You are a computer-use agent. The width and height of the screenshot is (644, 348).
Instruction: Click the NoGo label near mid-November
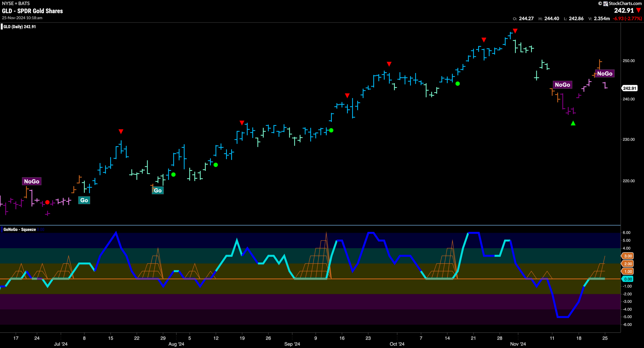coord(562,85)
